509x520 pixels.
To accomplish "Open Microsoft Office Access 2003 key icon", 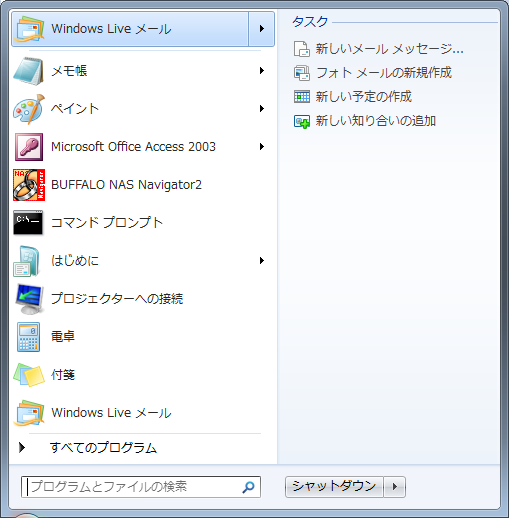I will click(x=29, y=147).
